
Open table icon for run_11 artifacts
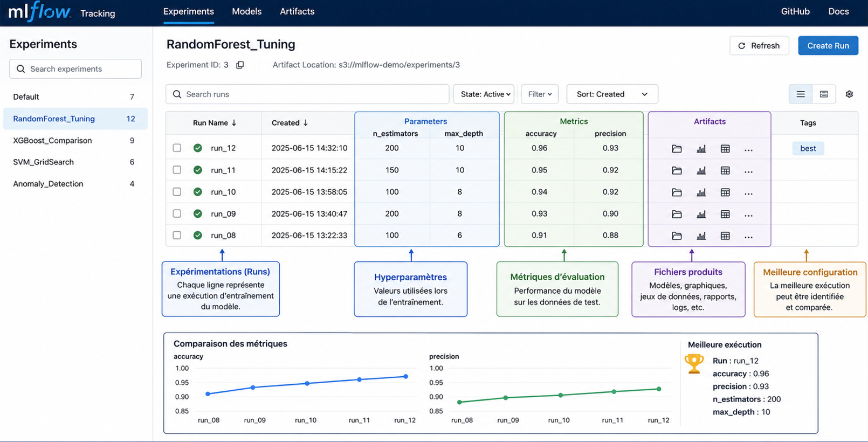coord(725,170)
